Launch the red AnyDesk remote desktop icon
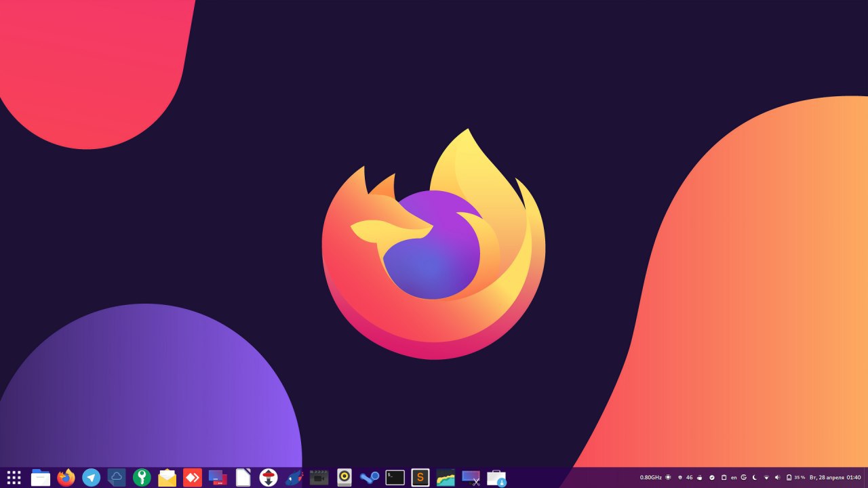The height and width of the screenshot is (488, 868). click(x=193, y=477)
